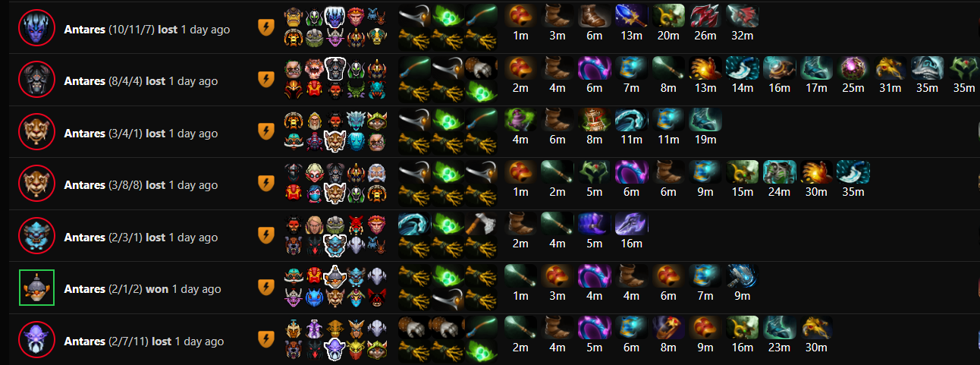The height and width of the screenshot is (365, 980).
Task: Open the green-bordered hero portrait of the won match
Action: pos(36,288)
